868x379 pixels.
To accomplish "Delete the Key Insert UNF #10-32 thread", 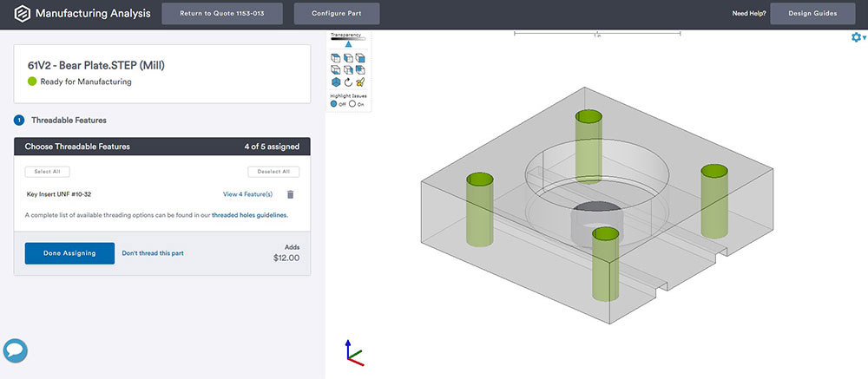I will point(291,194).
